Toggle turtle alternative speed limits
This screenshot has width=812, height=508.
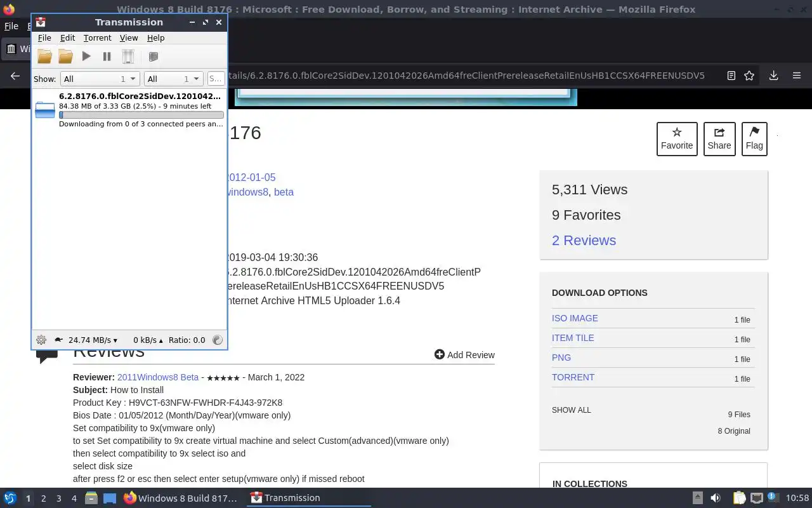tap(58, 340)
